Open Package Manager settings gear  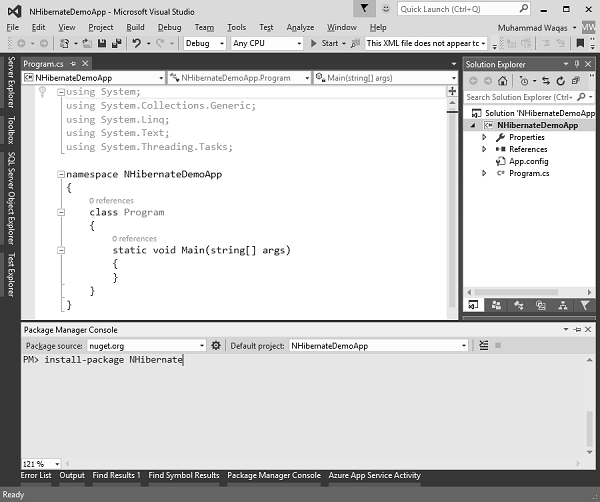[216, 346]
